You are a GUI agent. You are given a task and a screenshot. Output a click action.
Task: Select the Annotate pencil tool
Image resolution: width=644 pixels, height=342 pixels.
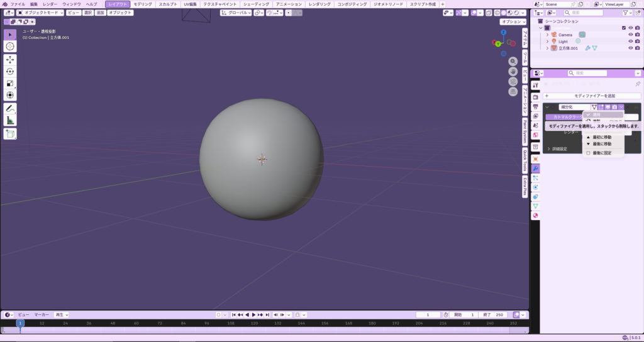[x=10, y=109]
